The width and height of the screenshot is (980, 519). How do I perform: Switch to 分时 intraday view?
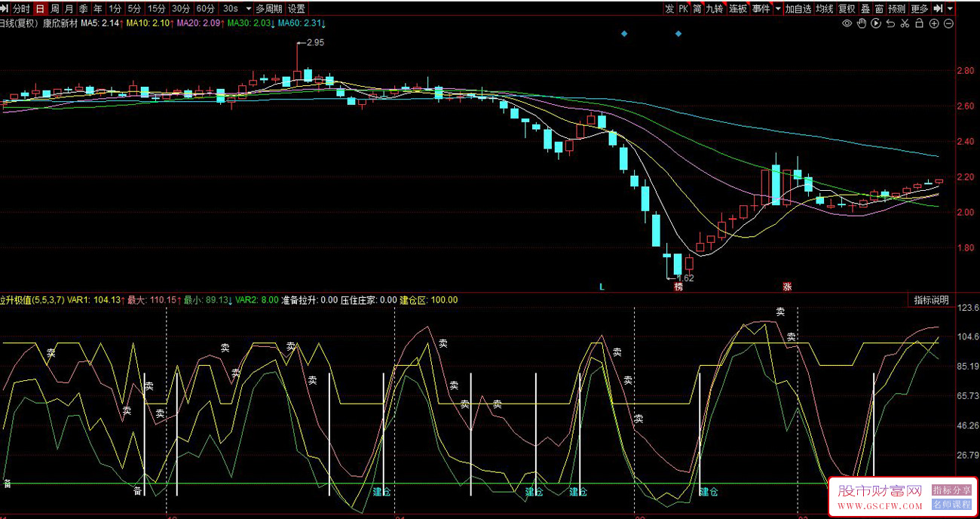[x=21, y=9]
